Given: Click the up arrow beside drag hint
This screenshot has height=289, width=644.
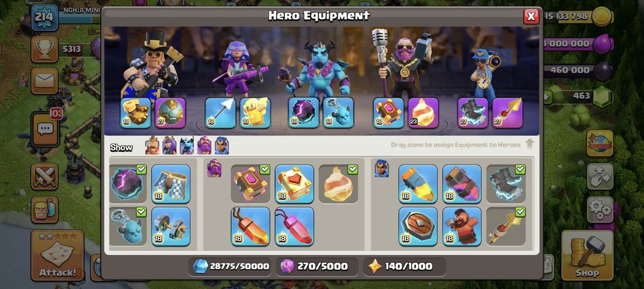Looking at the screenshot, I should pyautogui.click(x=529, y=144).
